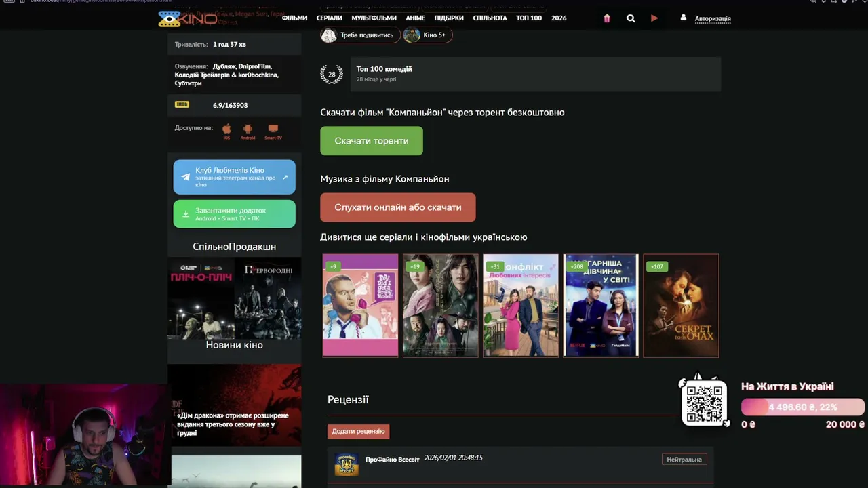Select the Треба подивитись collection tag
Screen dimensions: 868x488
360,35
